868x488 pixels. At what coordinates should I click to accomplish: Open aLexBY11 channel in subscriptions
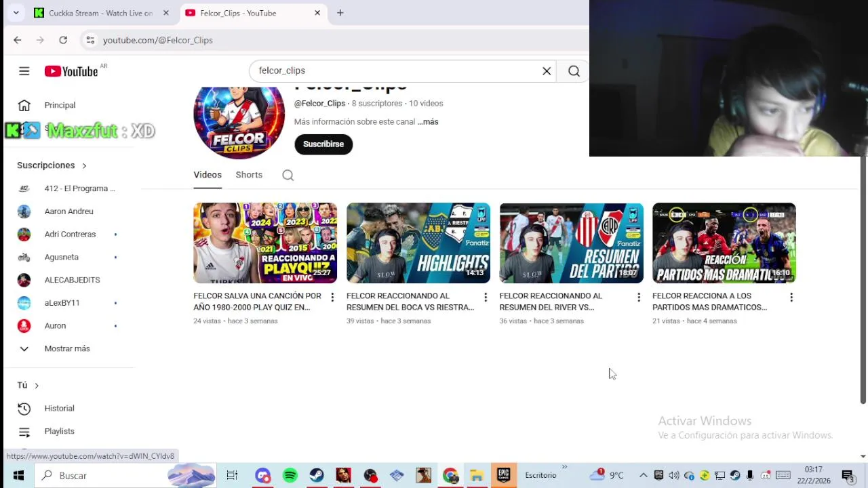tap(68, 303)
